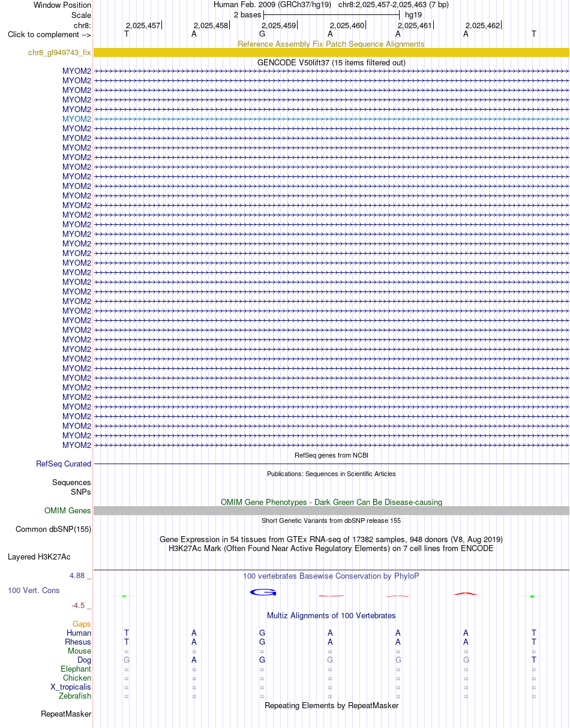Click the header chr8:2,025,457-2,025,463 (7 bp) text
Image resolution: width=570 pixels, height=728 pixels.
(x=394, y=5)
